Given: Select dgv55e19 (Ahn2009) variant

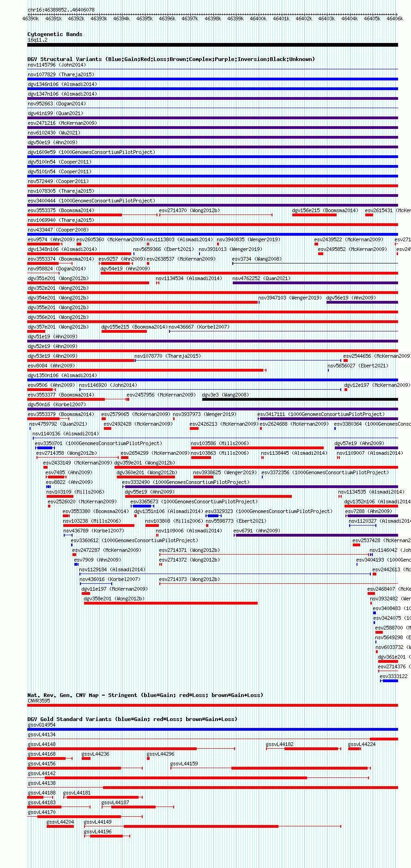Looking at the screenshot, I should coord(150,492).
